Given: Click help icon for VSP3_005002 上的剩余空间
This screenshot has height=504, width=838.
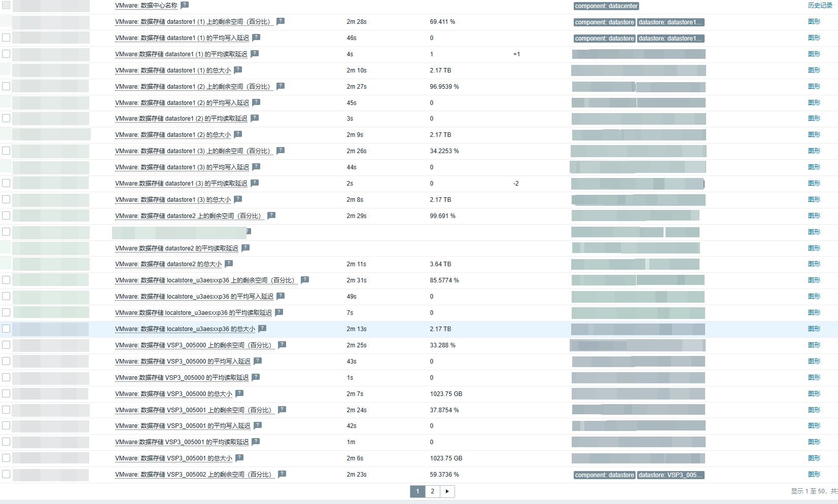Looking at the screenshot, I should [282, 474].
